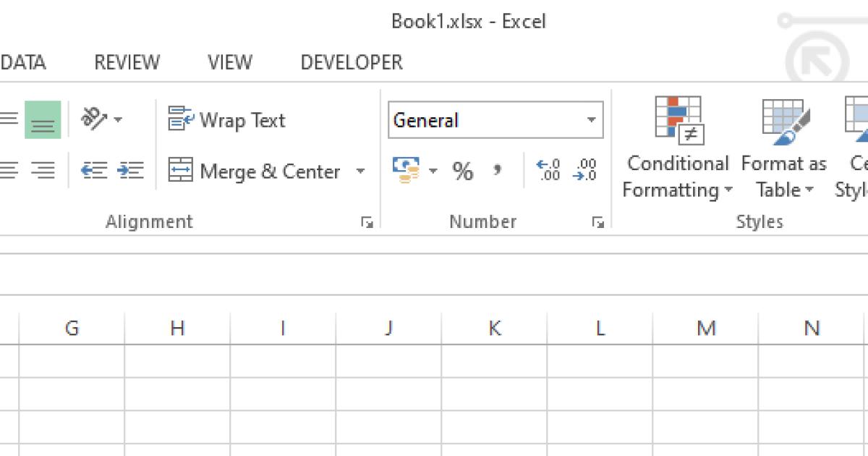Select column K by its header
This screenshot has height=456, width=868.
pyautogui.click(x=494, y=328)
